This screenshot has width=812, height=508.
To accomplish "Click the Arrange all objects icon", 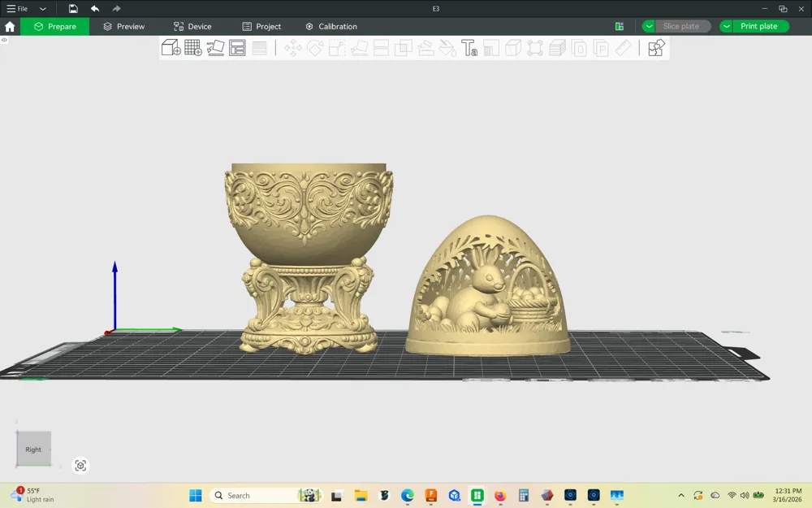I will tap(237, 48).
